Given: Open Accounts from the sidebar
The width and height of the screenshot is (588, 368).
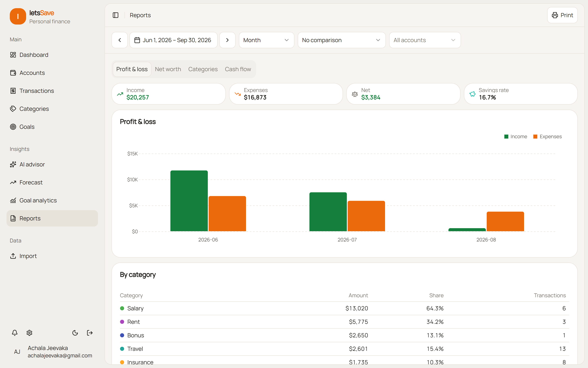Looking at the screenshot, I should point(52,73).
